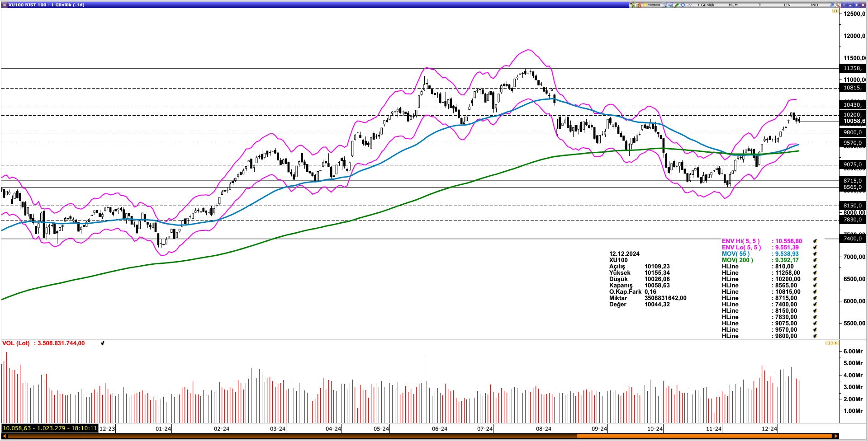
Task: Select the MOV(55) indicator label
Action: 735,254
